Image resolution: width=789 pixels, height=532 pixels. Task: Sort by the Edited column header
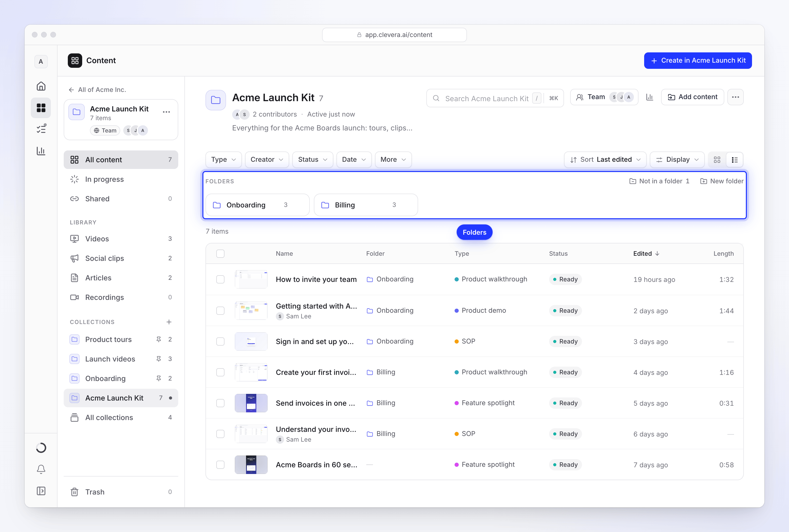click(646, 254)
